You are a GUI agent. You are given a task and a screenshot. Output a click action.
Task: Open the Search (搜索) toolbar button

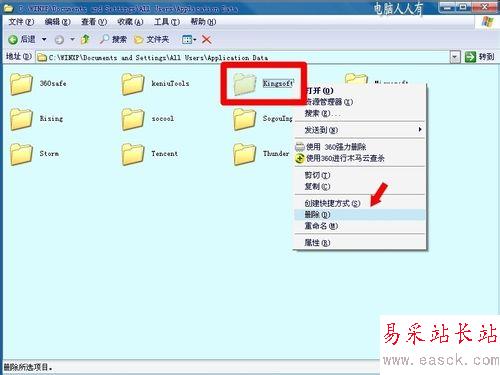tap(113, 40)
